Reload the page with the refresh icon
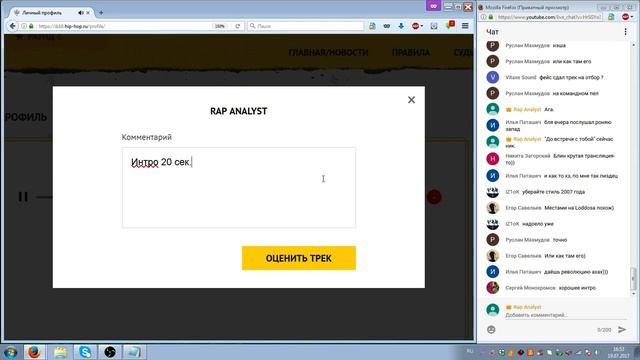The image size is (640, 360). 238,26
